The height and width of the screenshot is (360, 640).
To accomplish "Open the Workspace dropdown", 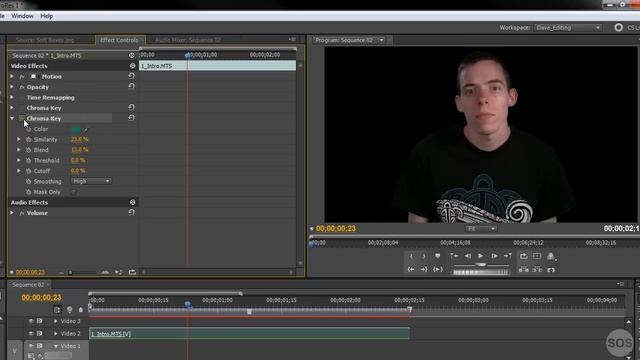I will (x=567, y=27).
